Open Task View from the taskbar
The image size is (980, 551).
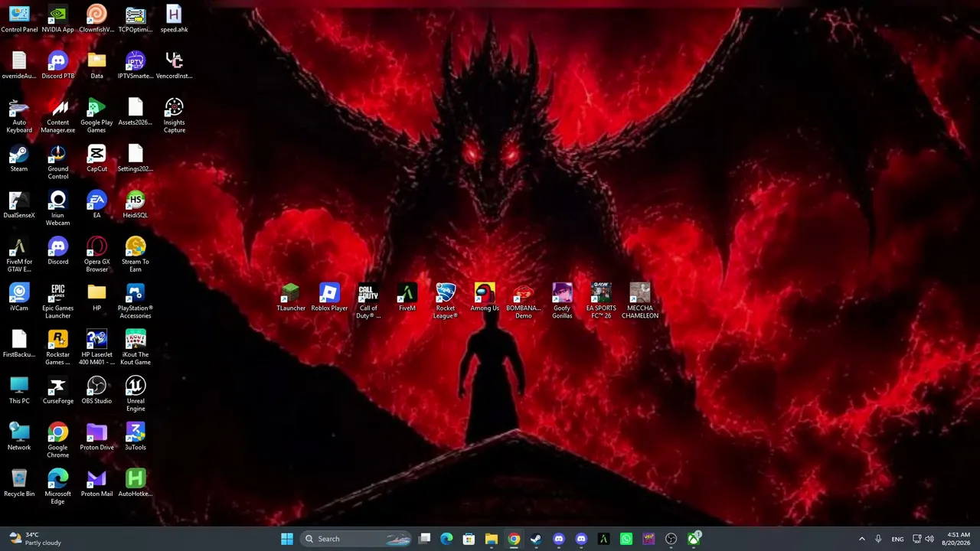[x=425, y=539]
